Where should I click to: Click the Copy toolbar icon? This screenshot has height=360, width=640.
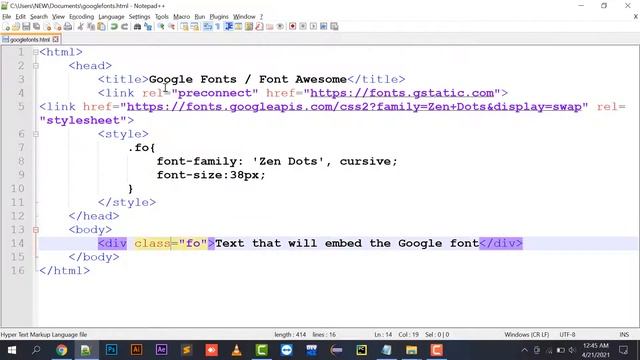click(x=91, y=27)
